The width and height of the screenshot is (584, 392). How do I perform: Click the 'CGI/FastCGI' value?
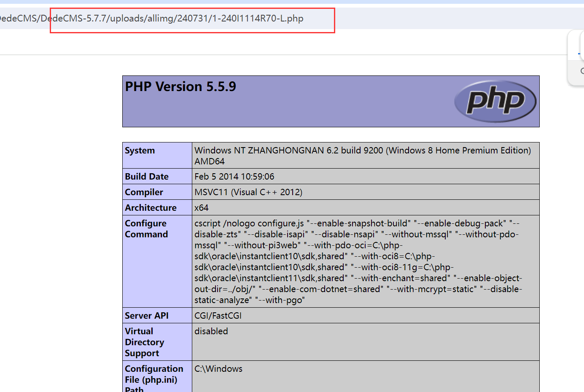tap(218, 316)
